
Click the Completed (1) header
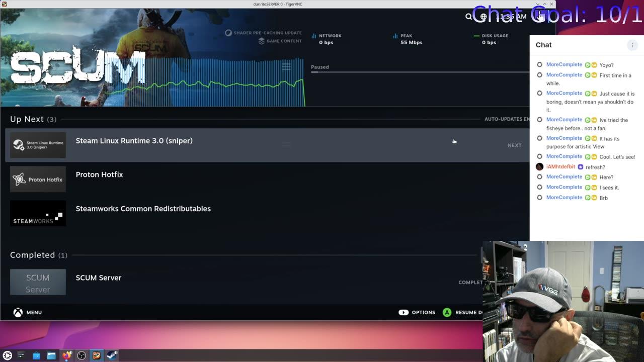tap(39, 255)
